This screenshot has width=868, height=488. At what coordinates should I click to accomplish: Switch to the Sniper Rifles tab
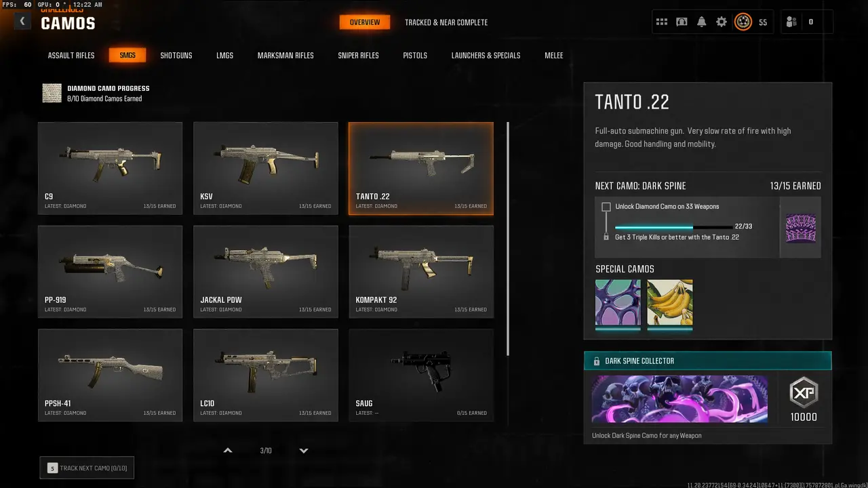(x=359, y=56)
